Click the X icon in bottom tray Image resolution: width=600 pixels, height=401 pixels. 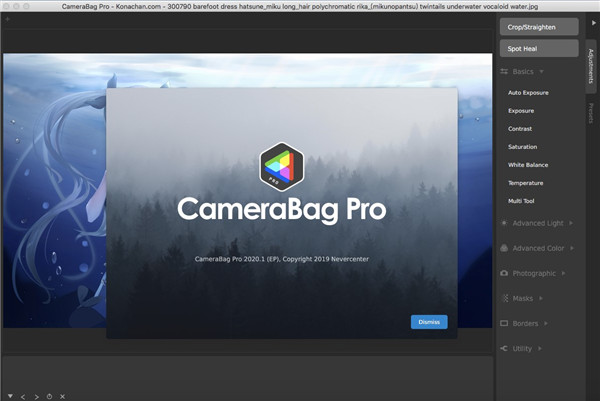tap(62, 396)
